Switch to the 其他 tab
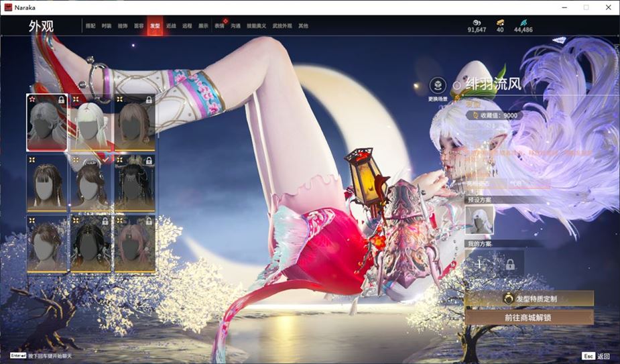Screen dimensions: 620x364 [303, 25]
